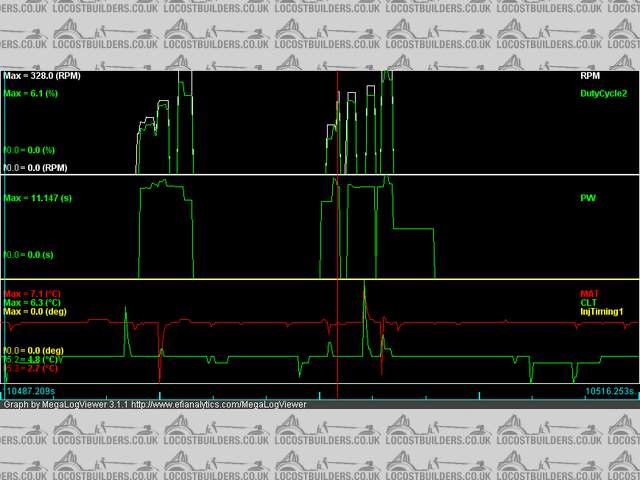
Task: Open the efianalytics.com MegaLogViewer link
Action: point(218,405)
